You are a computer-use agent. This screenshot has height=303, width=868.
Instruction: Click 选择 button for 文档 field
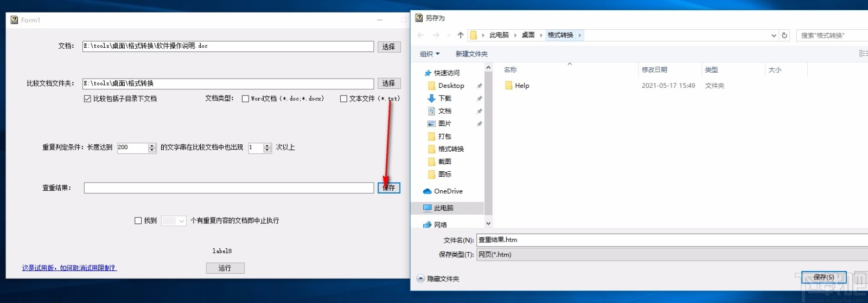(x=389, y=47)
